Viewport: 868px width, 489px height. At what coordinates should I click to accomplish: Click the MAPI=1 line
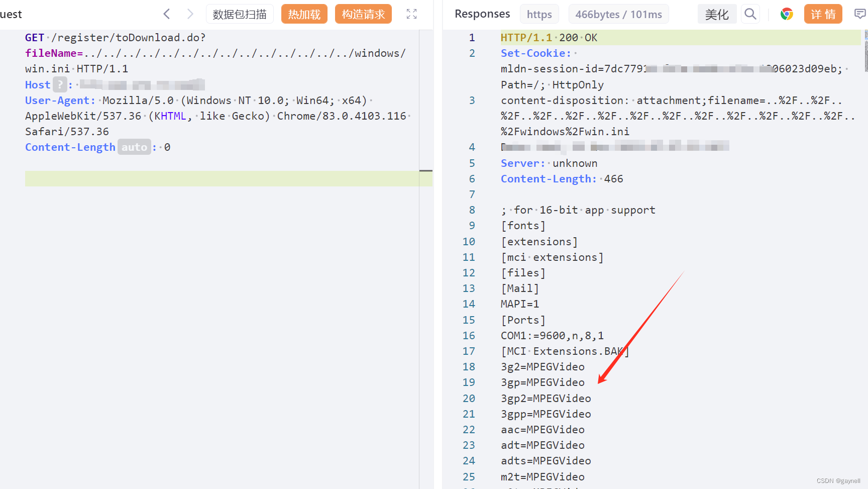pos(520,304)
